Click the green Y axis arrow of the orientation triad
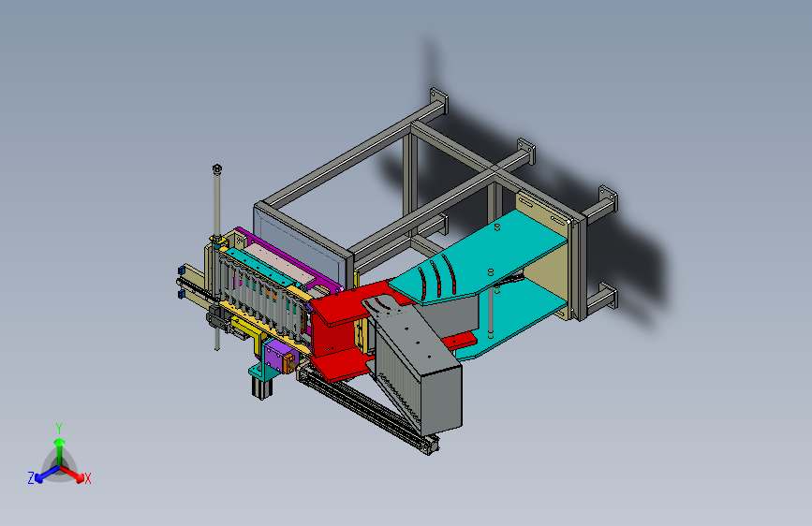The image size is (812, 526). [x=59, y=450]
